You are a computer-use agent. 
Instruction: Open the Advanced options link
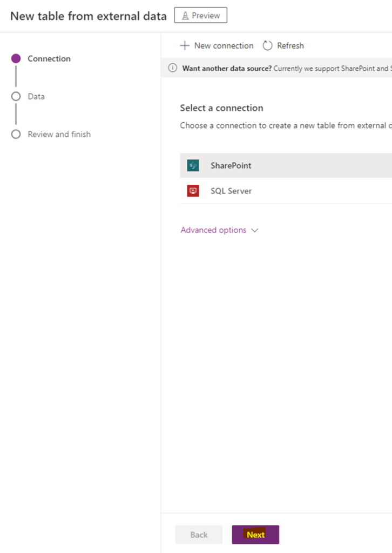213,230
